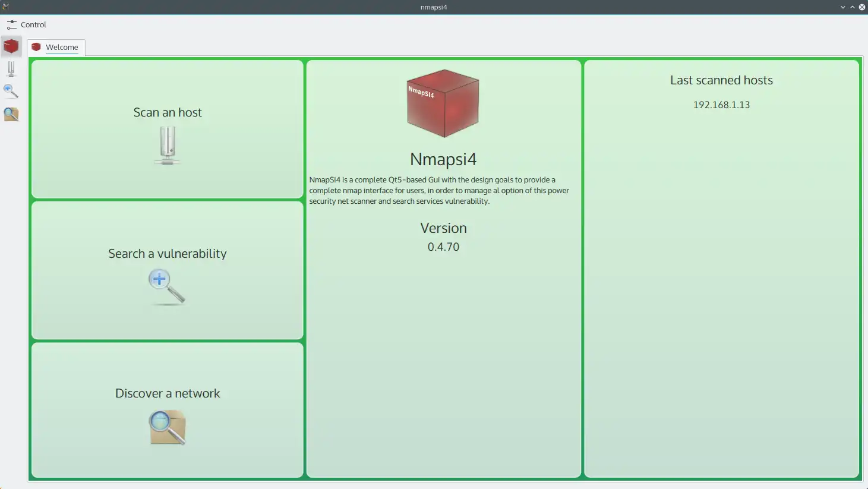Click the magnifier-over-box discover icon
The image size is (868, 489).
pos(167,427)
